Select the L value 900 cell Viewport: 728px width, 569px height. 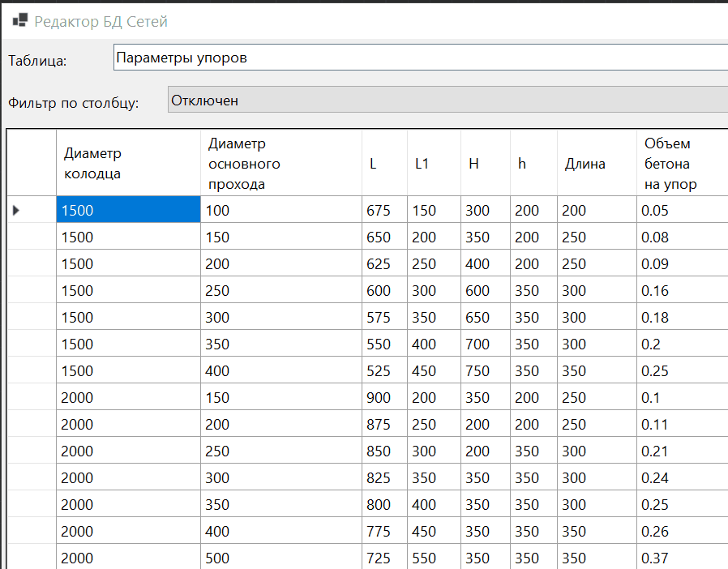[x=384, y=398]
